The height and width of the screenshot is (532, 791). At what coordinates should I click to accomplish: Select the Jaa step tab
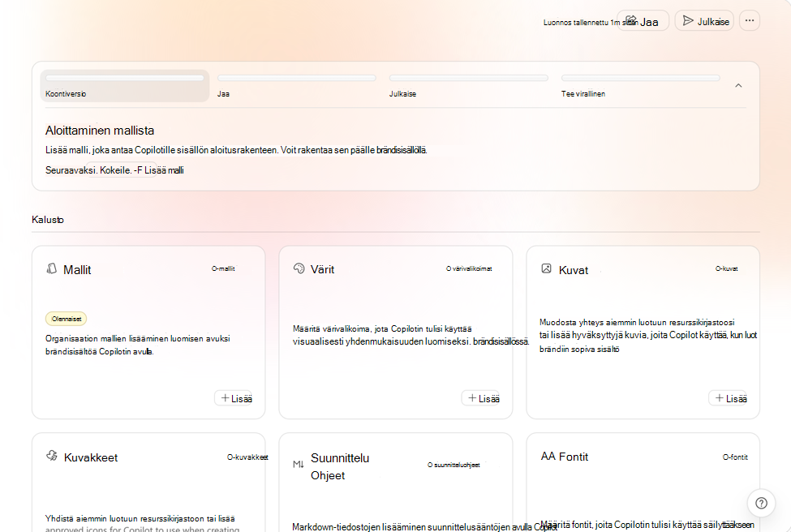click(297, 86)
